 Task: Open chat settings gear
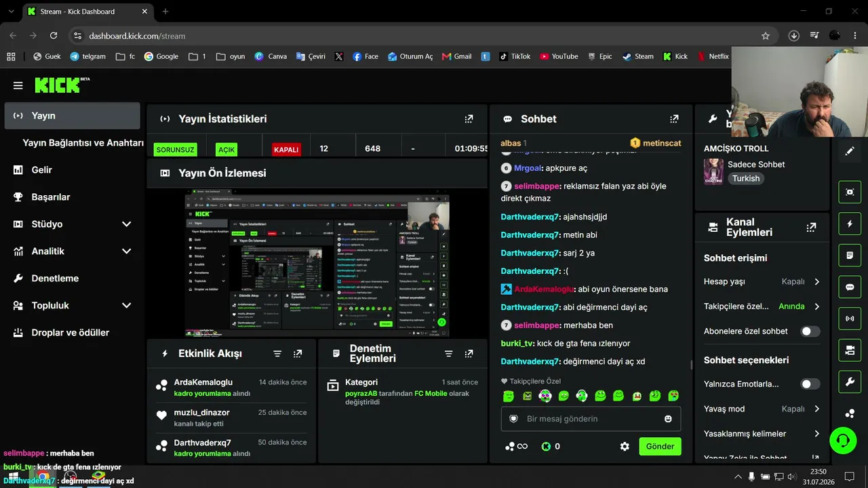point(625,447)
